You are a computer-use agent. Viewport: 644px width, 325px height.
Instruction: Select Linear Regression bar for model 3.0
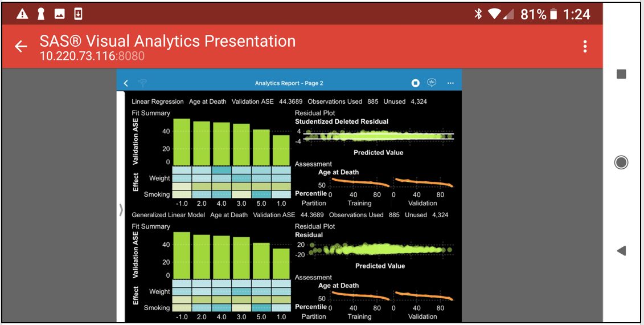(241, 144)
